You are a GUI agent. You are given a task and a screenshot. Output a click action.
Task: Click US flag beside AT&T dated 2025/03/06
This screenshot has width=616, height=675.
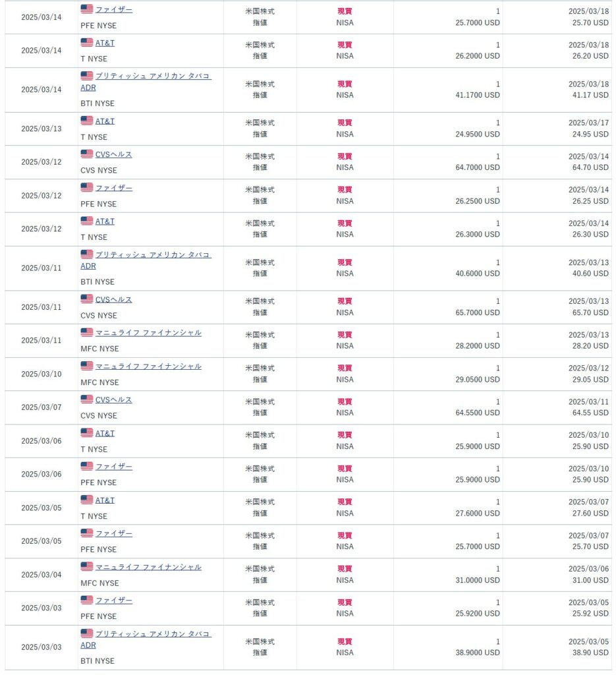(86, 433)
